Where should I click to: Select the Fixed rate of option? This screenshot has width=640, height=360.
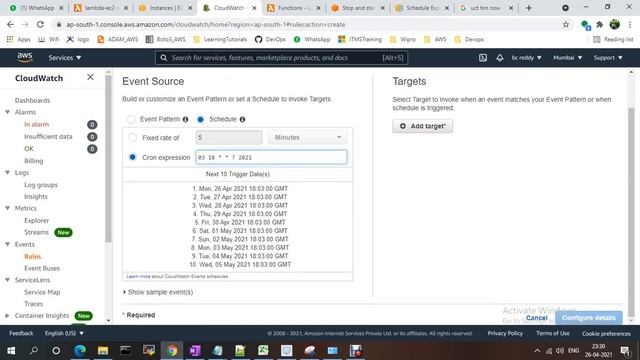click(133, 138)
